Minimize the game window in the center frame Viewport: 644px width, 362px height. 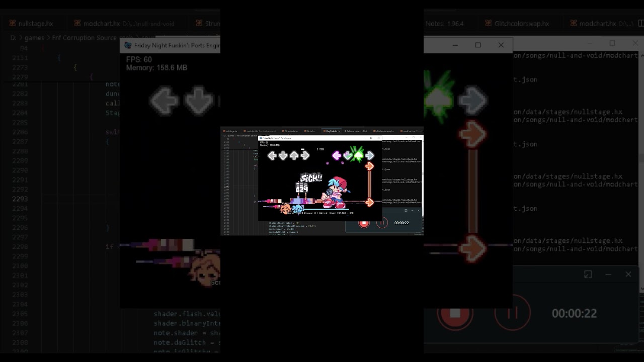(x=364, y=138)
